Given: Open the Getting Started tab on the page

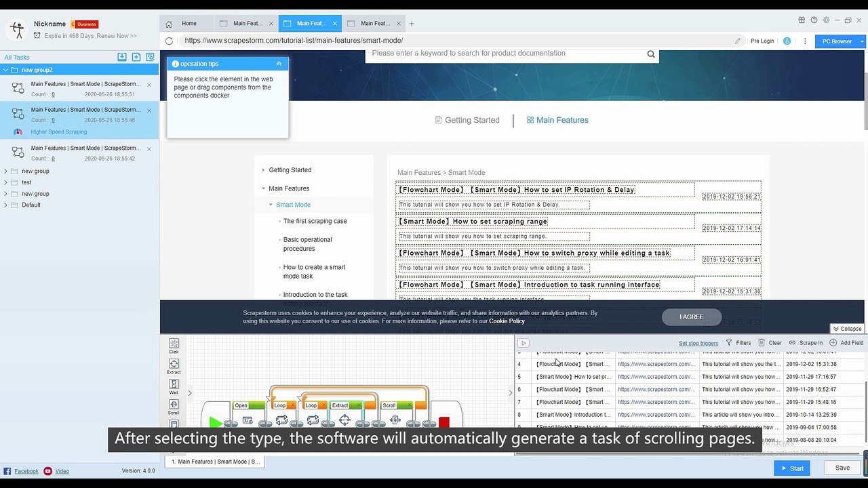Looking at the screenshot, I should (467, 120).
